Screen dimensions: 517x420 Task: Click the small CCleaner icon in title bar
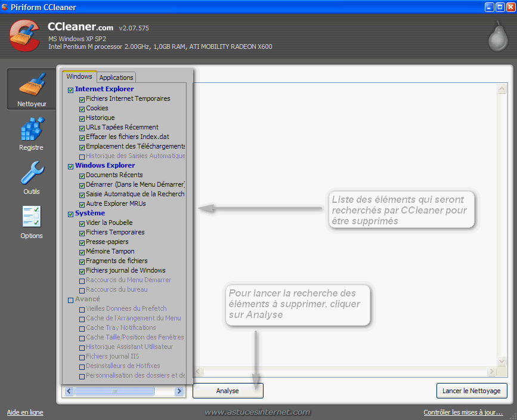tap(5, 7)
